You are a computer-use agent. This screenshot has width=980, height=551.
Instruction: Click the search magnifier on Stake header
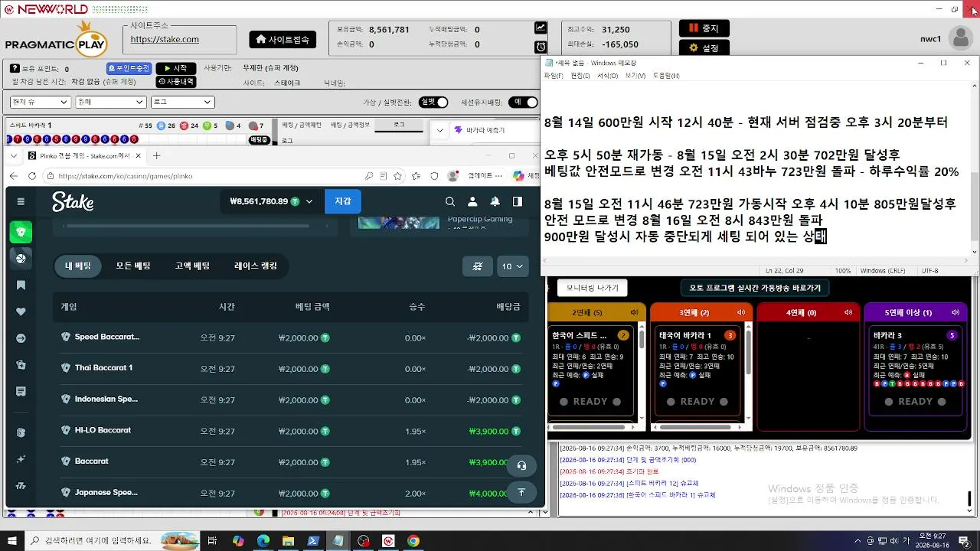(450, 201)
